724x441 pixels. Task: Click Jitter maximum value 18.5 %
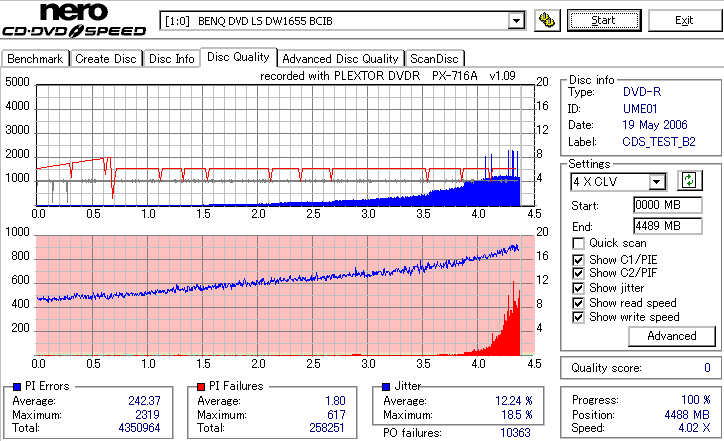(x=517, y=415)
